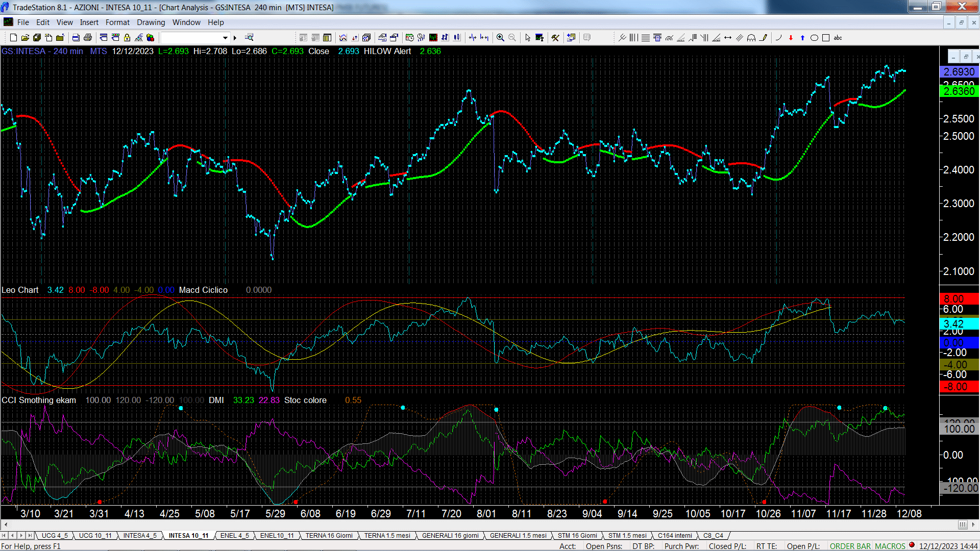Open the symbol entry dropdown arrow
Image resolution: width=980 pixels, height=551 pixels.
pos(225,38)
